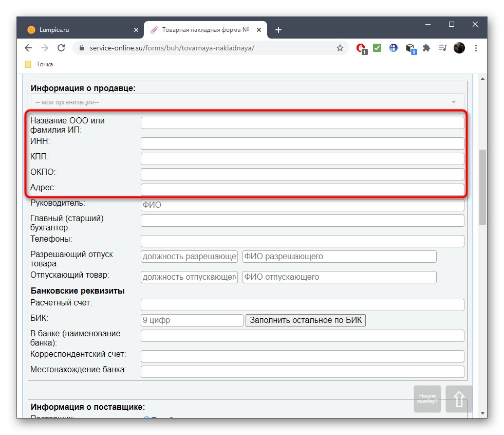Open the мои организации dropdown
Screen dimensions: 504x435
click(x=246, y=101)
